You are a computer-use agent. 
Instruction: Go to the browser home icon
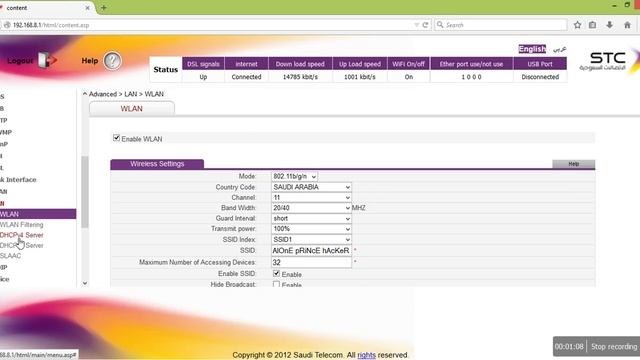click(627, 25)
